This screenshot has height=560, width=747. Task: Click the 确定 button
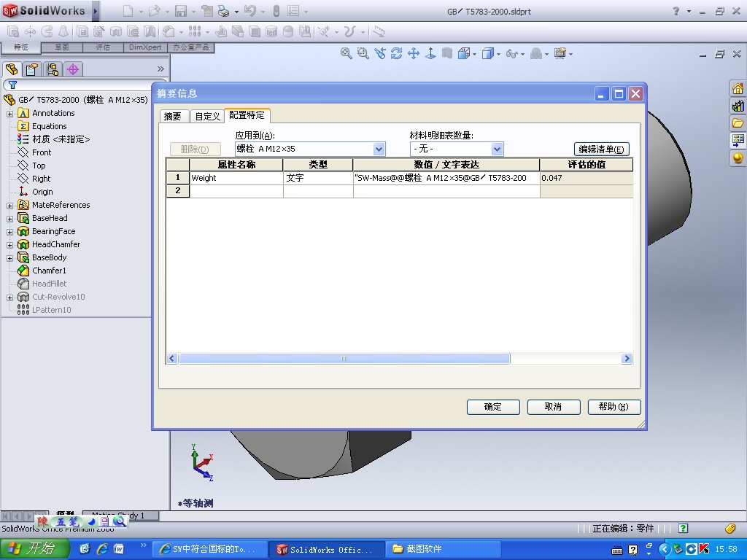click(493, 407)
